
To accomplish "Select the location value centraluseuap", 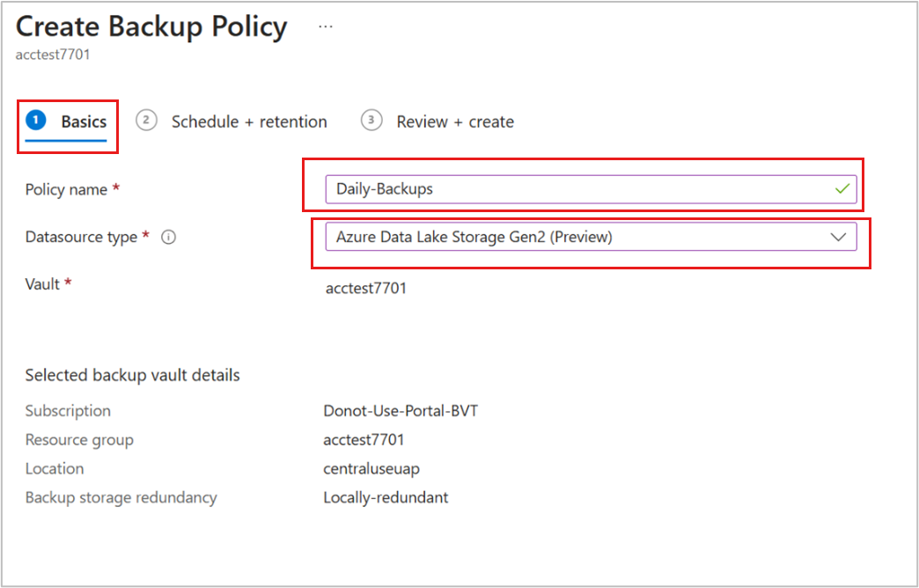I will click(371, 469).
